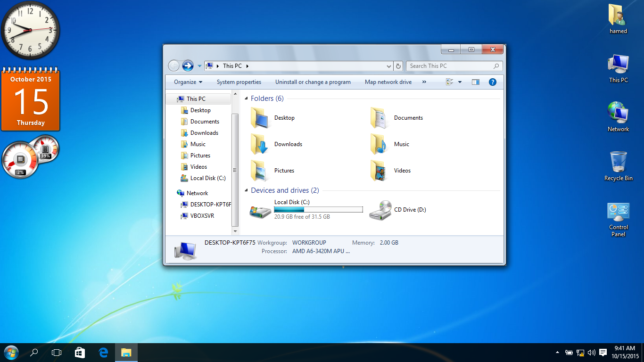Click the Refresh button beside address bar
Screen dimensions: 644x362
(x=398, y=66)
